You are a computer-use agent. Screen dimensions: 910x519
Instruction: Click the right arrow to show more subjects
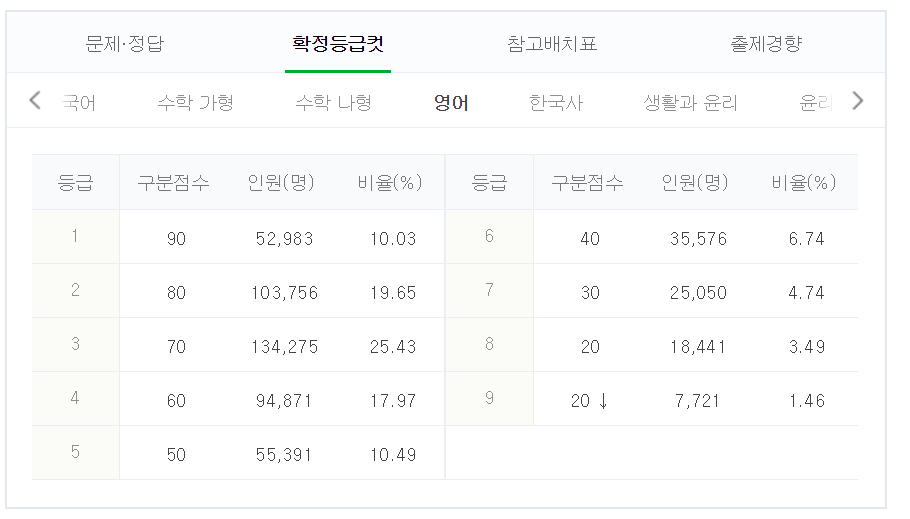click(857, 100)
